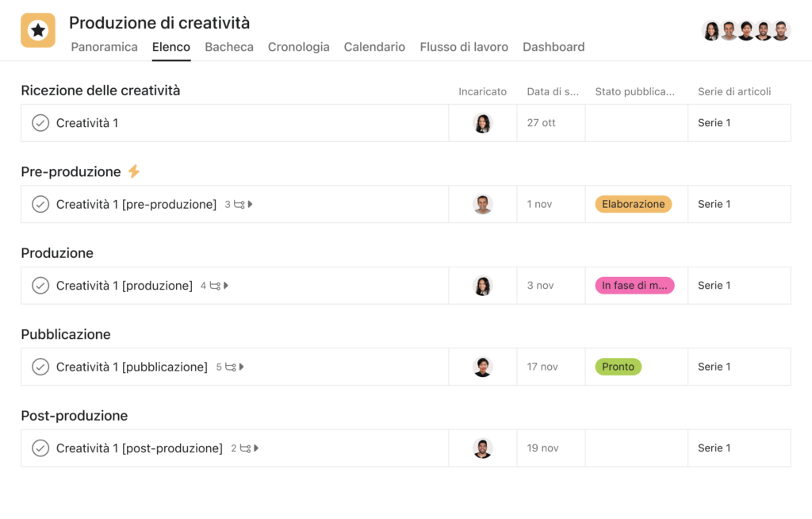Screen dimensions: 812x519
Task: Switch to the Bacheca tab
Action: point(229,47)
